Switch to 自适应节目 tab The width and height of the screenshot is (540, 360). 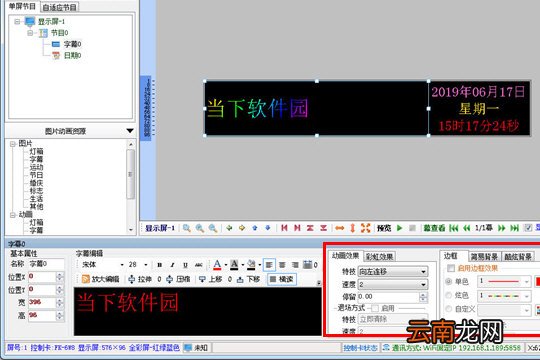point(59,7)
